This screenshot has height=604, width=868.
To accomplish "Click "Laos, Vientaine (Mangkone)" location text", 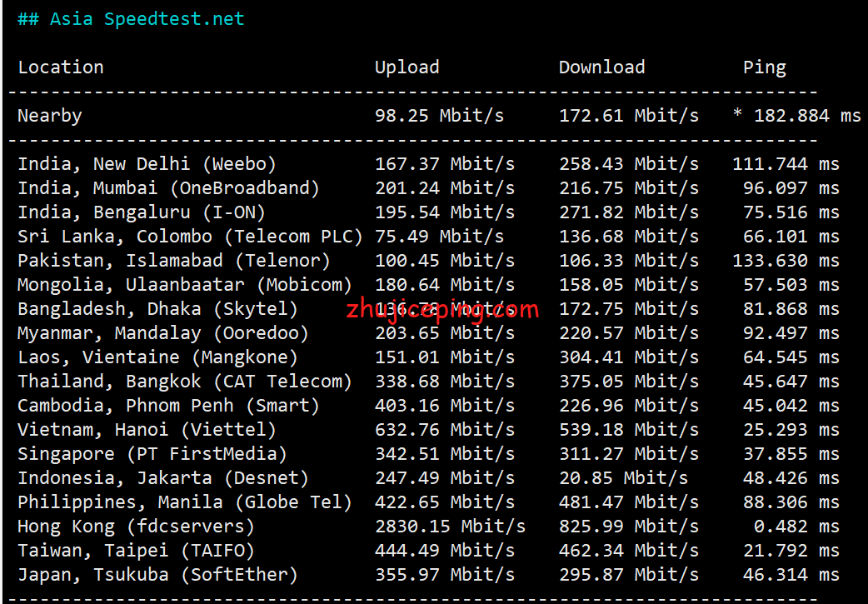I will [x=157, y=357].
